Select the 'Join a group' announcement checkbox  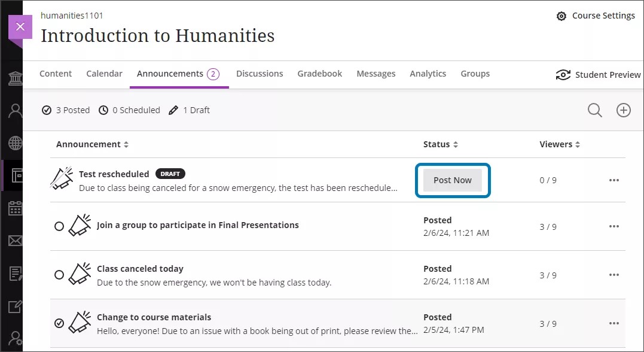[59, 226]
